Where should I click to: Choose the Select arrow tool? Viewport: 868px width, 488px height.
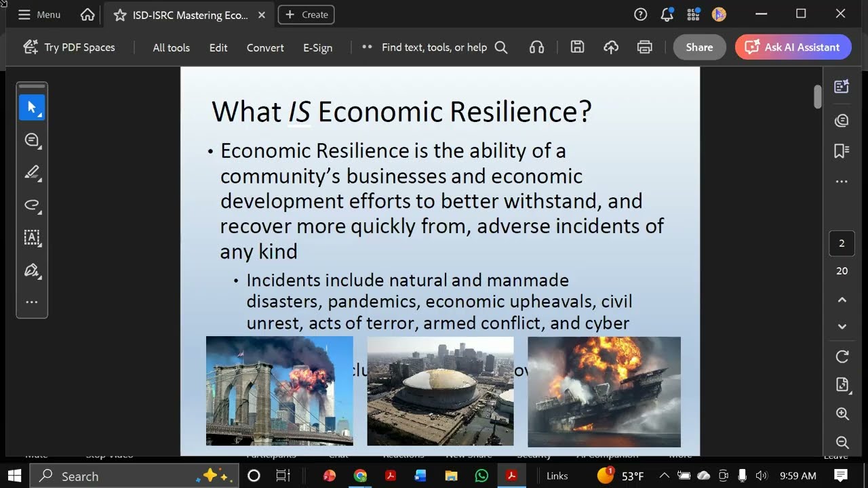coord(32,108)
